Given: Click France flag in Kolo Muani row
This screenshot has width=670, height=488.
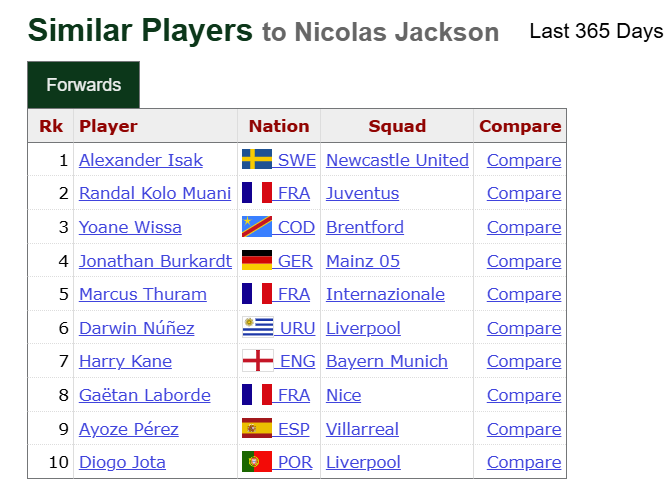Looking at the screenshot, I should click(257, 193).
